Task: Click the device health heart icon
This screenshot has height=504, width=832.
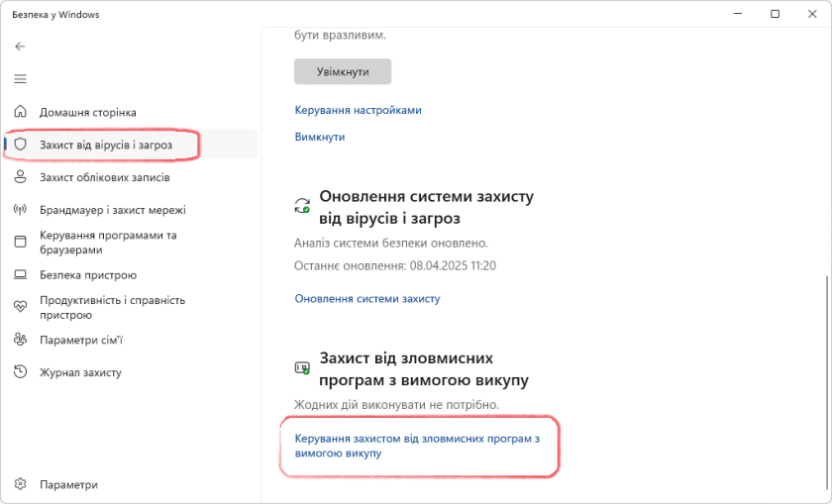Action: [x=20, y=307]
